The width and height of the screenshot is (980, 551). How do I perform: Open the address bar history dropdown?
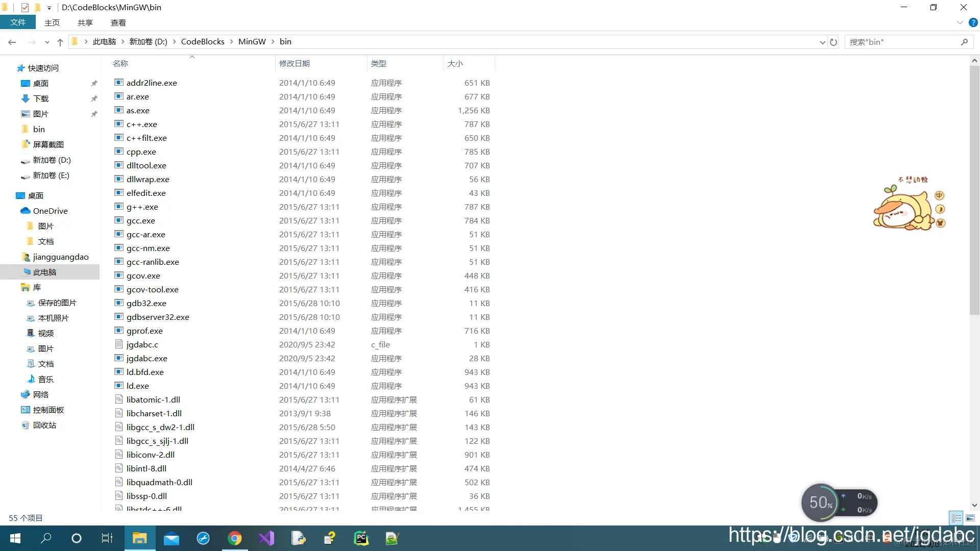tap(822, 42)
